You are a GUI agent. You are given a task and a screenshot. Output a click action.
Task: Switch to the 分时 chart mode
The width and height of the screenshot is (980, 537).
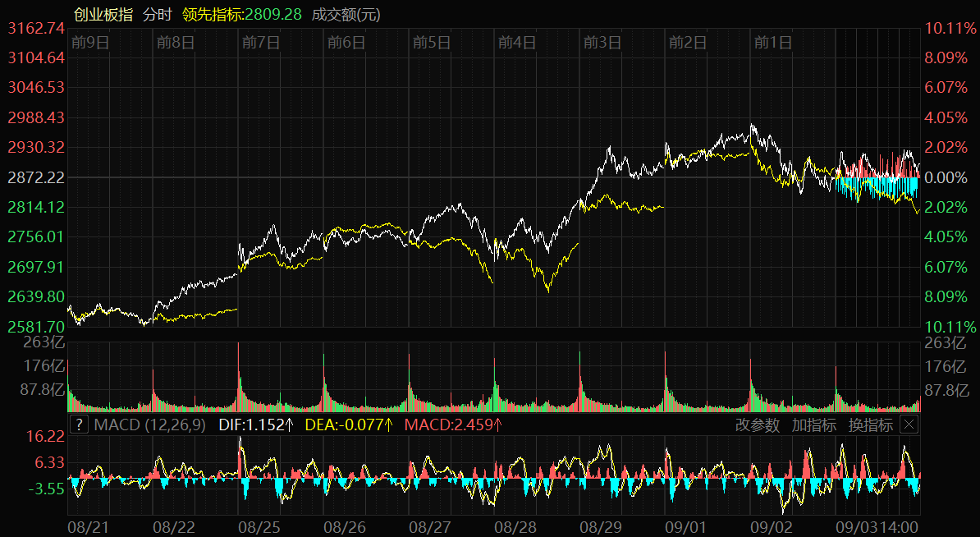pyautogui.click(x=158, y=15)
